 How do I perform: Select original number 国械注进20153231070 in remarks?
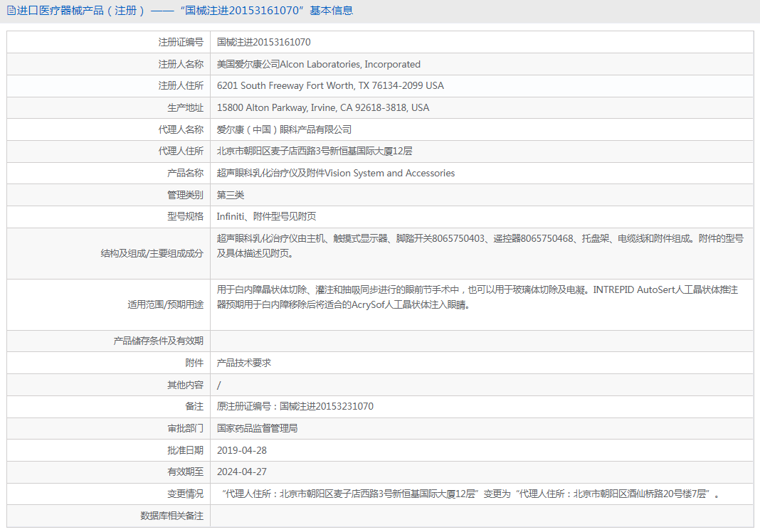(327, 407)
